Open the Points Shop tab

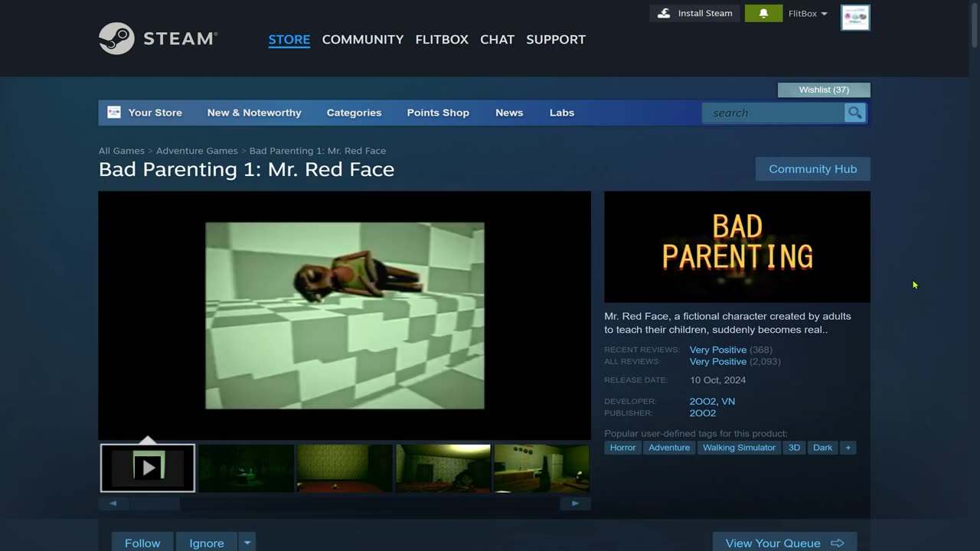438,112
